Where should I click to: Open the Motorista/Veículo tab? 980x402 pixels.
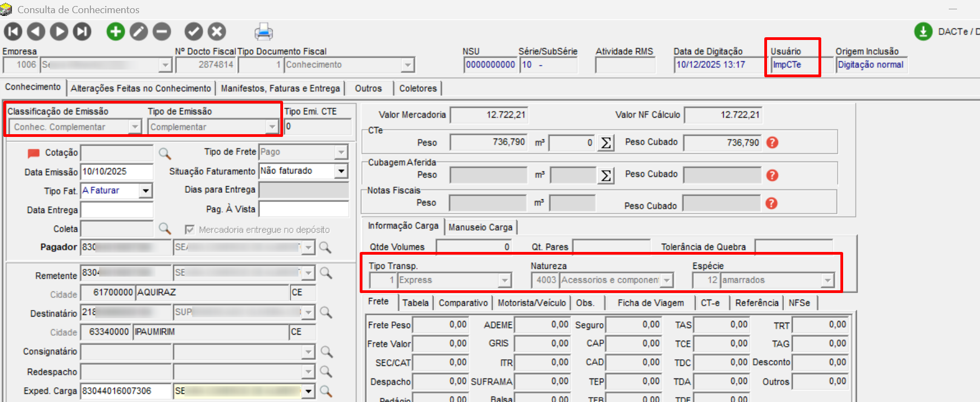point(531,303)
